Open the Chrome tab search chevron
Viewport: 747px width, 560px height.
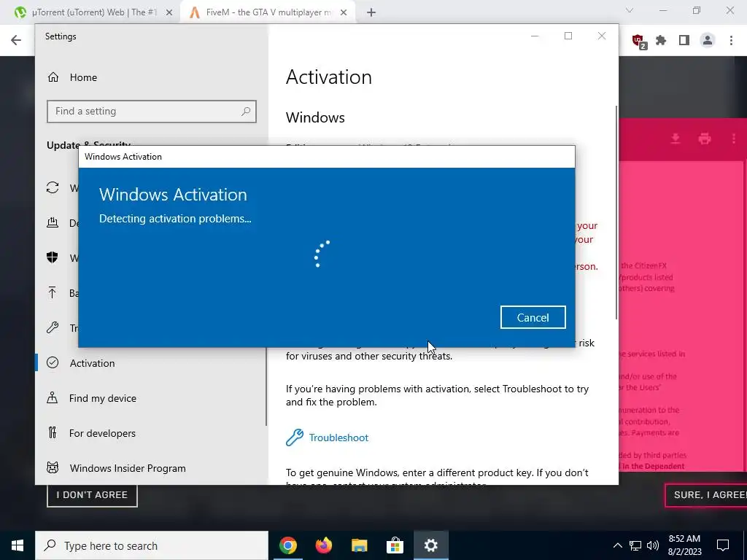click(x=630, y=10)
